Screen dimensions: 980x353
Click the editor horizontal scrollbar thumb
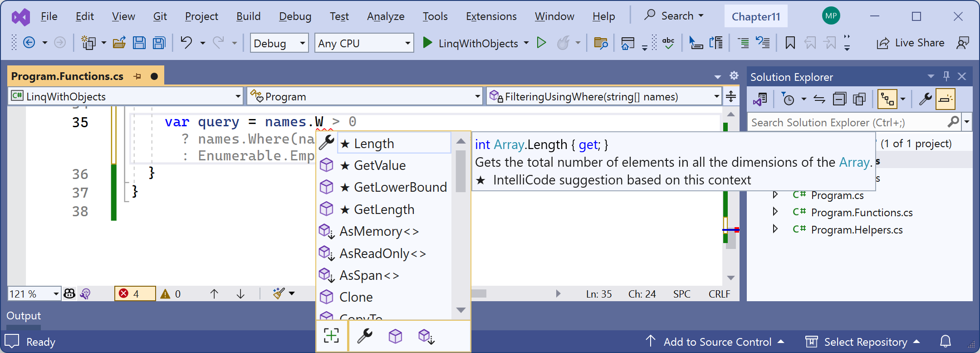tap(479, 293)
